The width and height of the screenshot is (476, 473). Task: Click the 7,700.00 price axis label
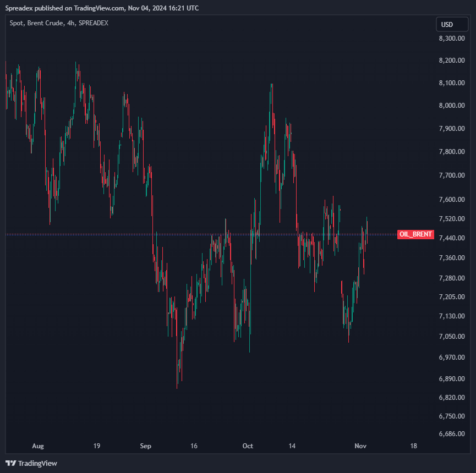(452, 175)
